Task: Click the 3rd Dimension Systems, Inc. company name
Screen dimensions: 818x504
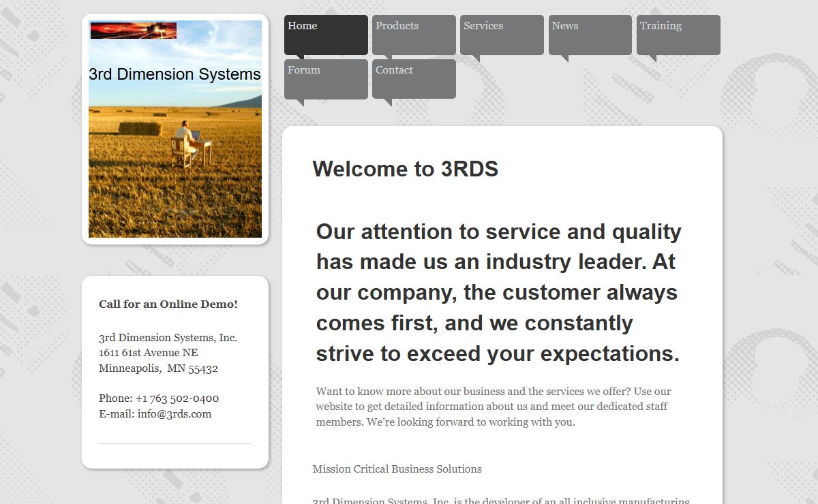Action: tap(168, 338)
